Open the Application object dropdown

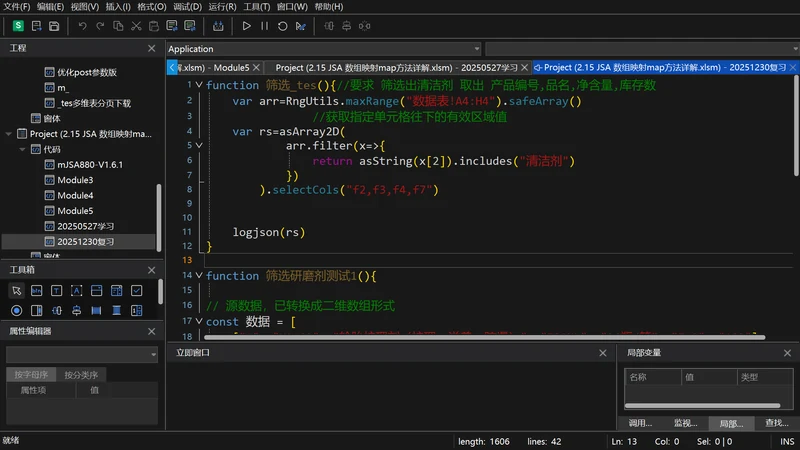tap(477, 49)
